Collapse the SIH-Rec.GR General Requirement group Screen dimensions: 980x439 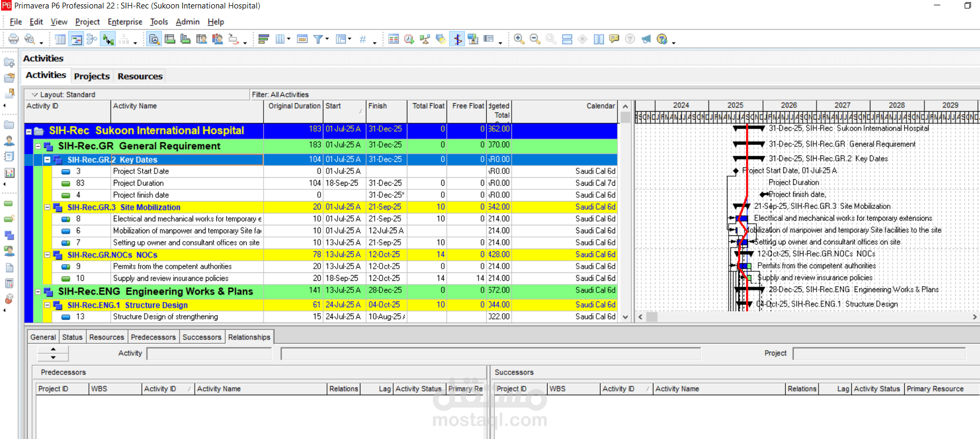(x=38, y=146)
